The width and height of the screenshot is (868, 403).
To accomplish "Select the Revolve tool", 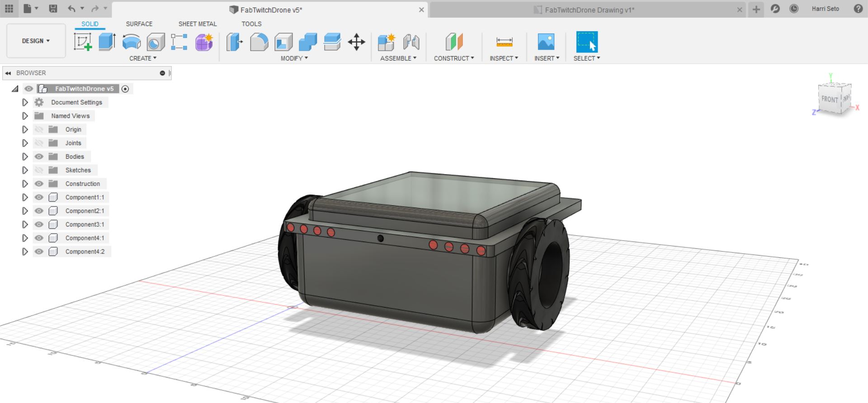I will (x=132, y=42).
